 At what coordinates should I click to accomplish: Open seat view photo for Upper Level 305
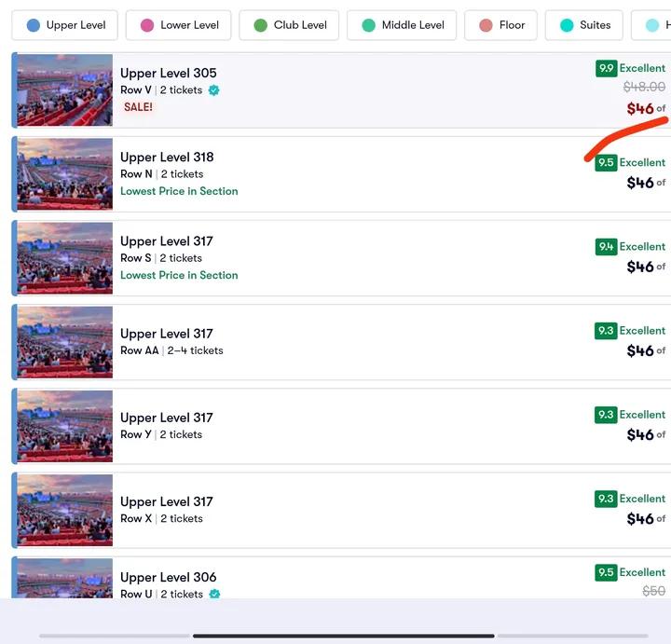coord(64,89)
